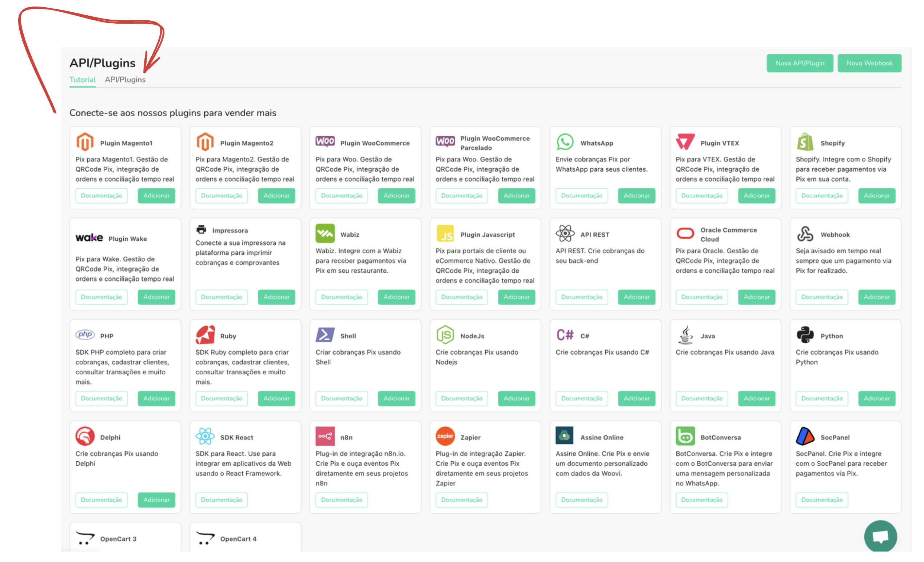Click the Plugin Javascript JS icon
This screenshot has height=562, width=924.
coord(445,234)
